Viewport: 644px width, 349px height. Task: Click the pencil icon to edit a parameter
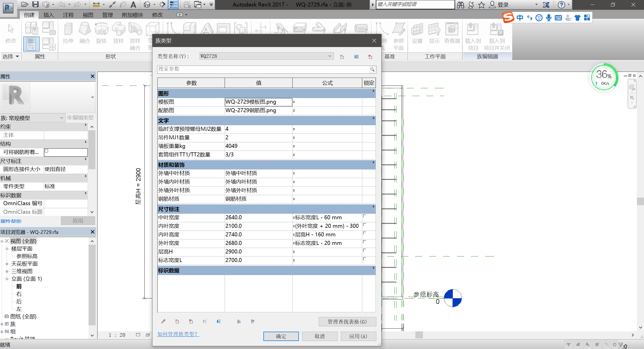pos(163,321)
